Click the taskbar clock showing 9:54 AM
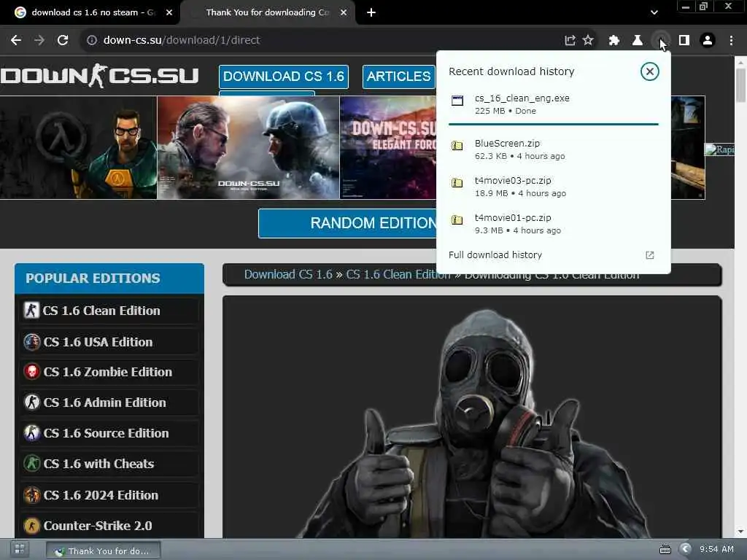 [716, 550]
